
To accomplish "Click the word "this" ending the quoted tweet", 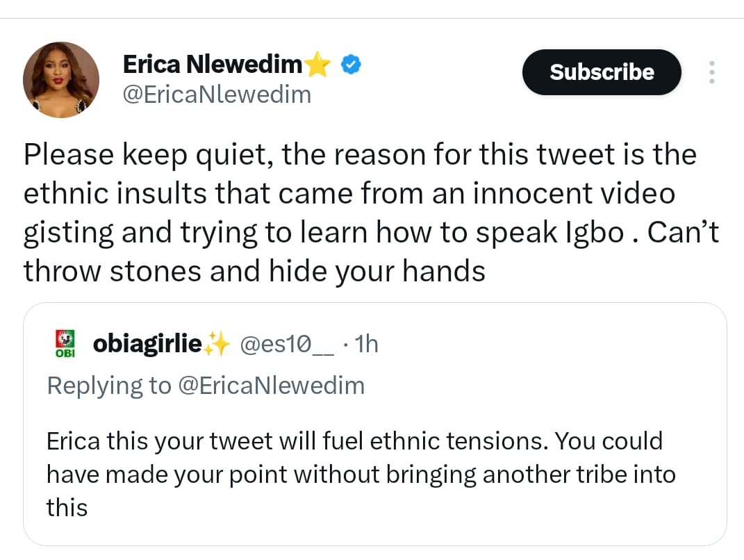I will click(67, 508).
